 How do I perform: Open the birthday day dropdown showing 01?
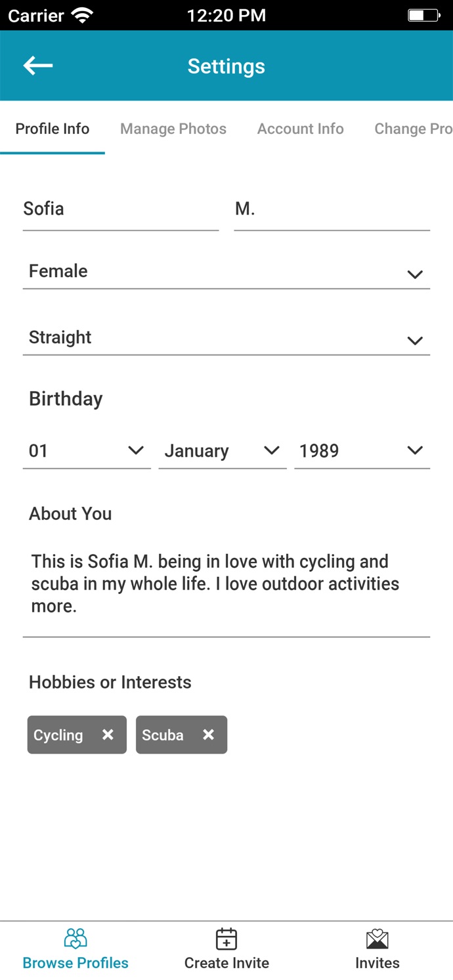coord(86,451)
